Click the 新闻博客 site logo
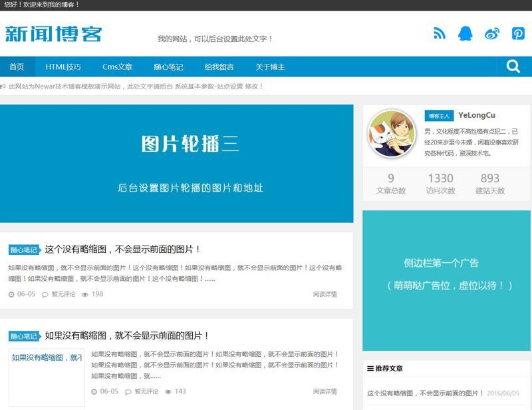Image resolution: width=532 pixels, height=410 pixels. pos(54,33)
